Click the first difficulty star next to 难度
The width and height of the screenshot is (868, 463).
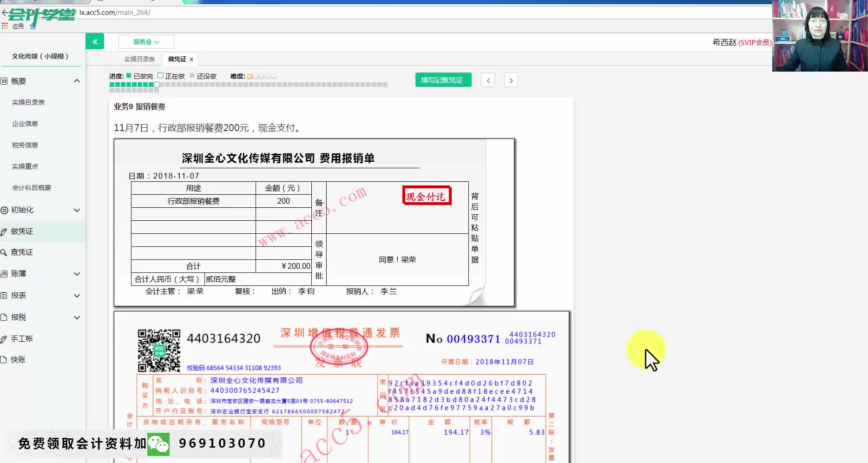coord(250,76)
